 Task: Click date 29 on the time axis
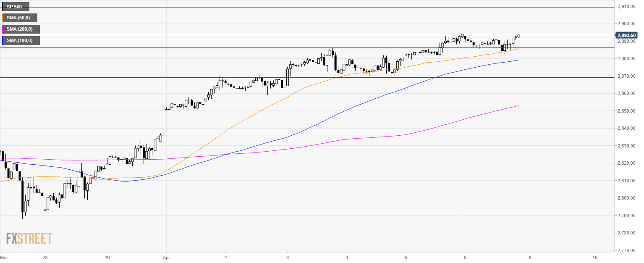tap(107, 257)
